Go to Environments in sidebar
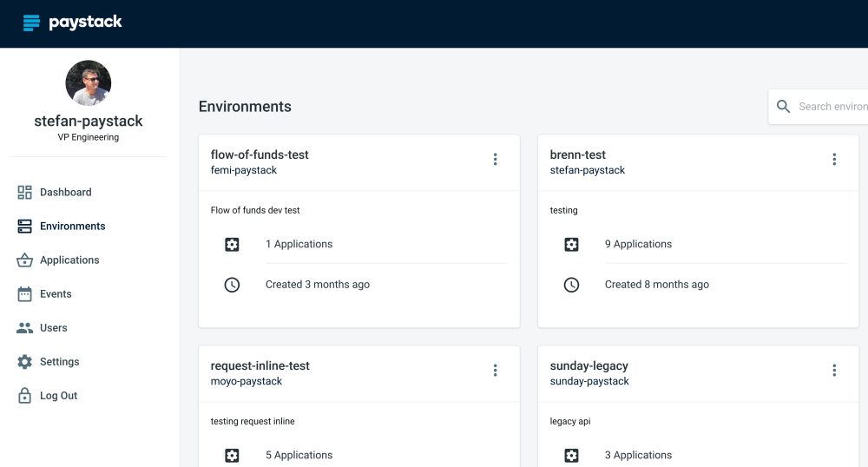 tap(72, 227)
